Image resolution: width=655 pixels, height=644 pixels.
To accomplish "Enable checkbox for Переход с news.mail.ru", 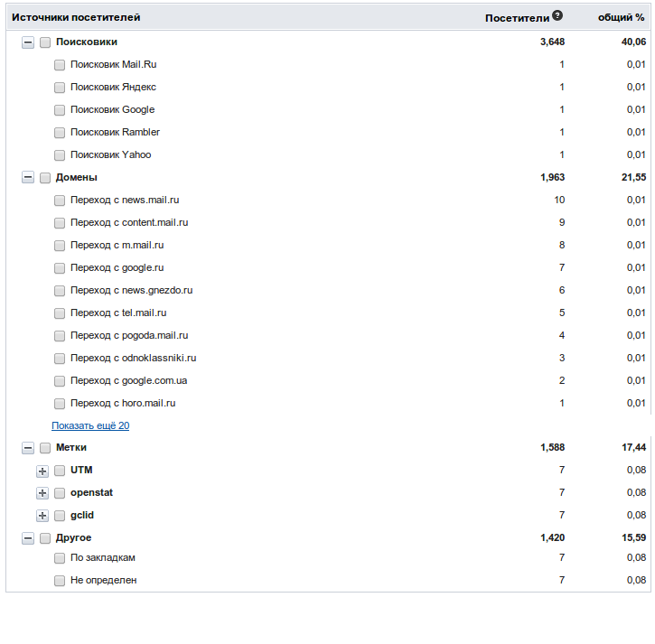I will click(60, 201).
